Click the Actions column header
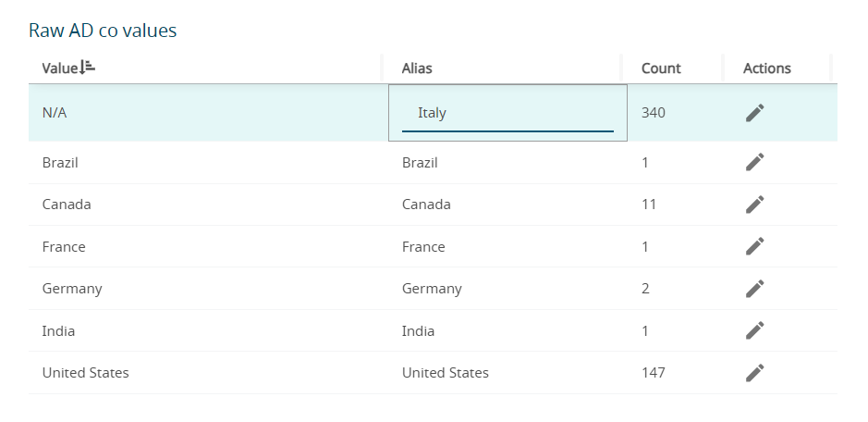The height and width of the screenshot is (422, 868). [x=766, y=68]
